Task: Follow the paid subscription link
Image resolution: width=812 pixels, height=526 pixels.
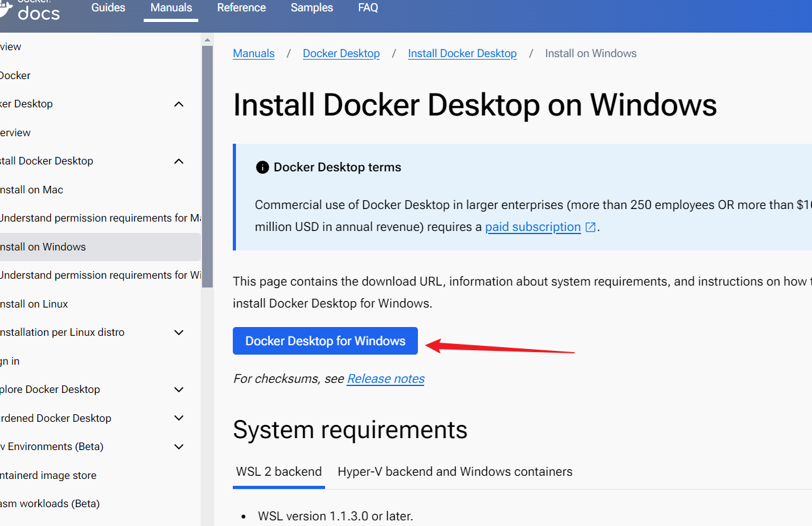Action: [533, 227]
